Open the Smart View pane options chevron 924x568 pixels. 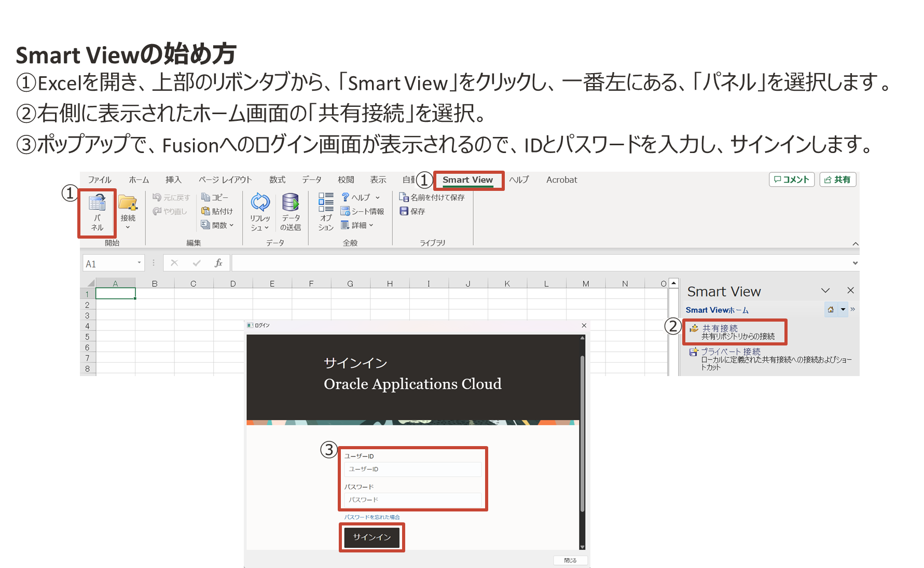[825, 290]
